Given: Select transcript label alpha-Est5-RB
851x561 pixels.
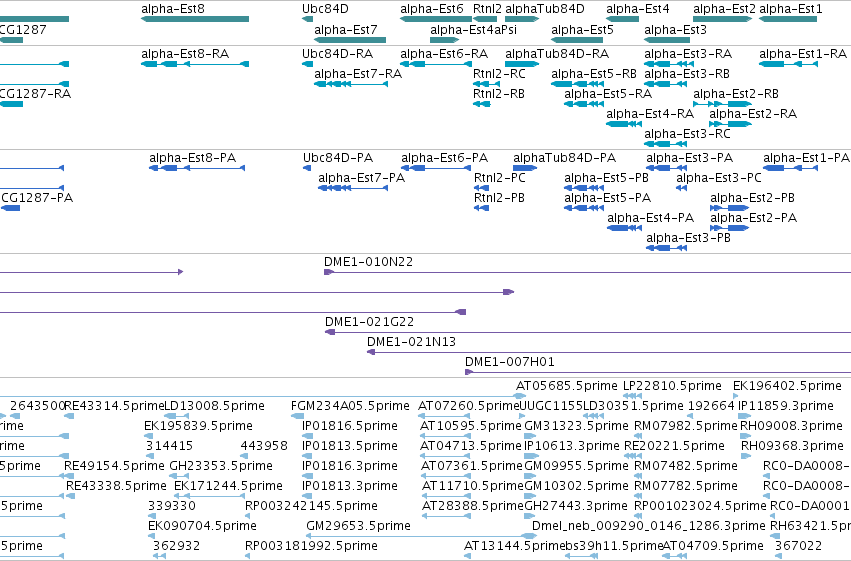Looking at the screenshot, I should point(594,74).
